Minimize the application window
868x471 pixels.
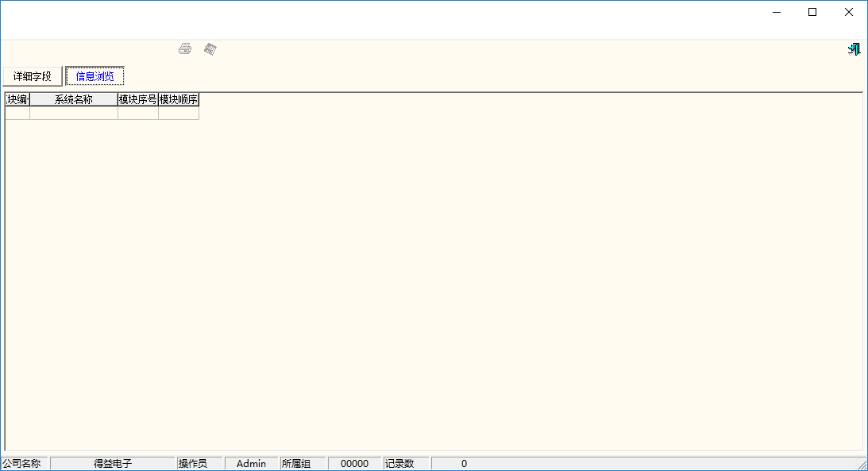click(x=777, y=12)
